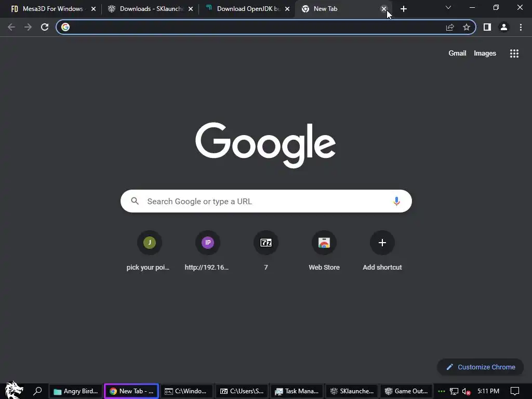The width and height of the screenshot is (532, 399).
Task: Switch to C:\Windo... command prompt taskbar item
Action: coord(186,391)
